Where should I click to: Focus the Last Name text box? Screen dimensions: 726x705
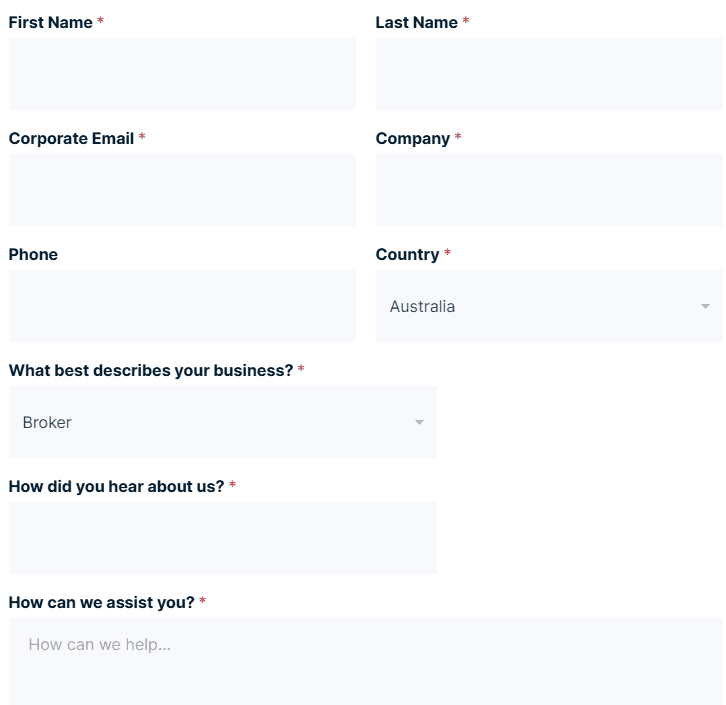click(548, 74)
